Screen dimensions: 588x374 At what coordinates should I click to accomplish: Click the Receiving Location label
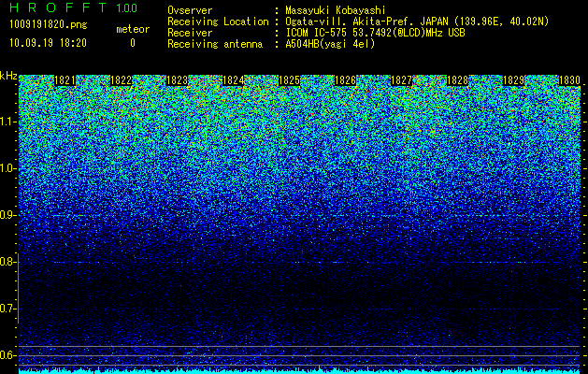pos(218,22)
